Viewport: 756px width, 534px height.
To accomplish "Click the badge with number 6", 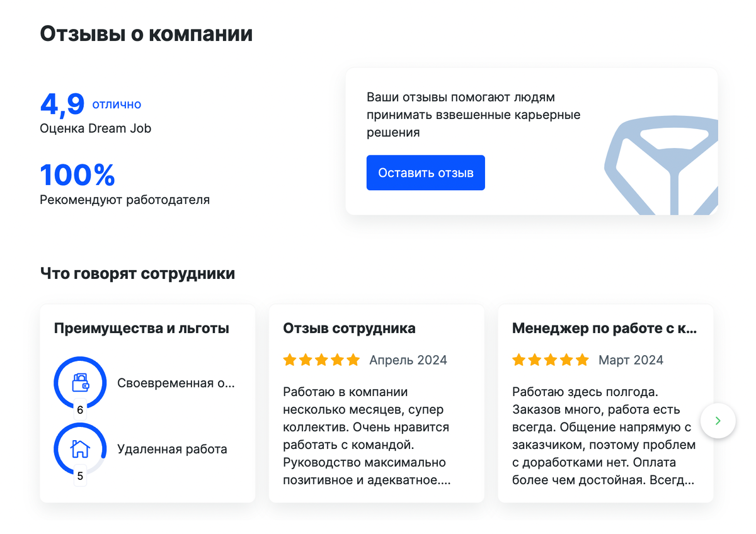I will tap(80, 410).
